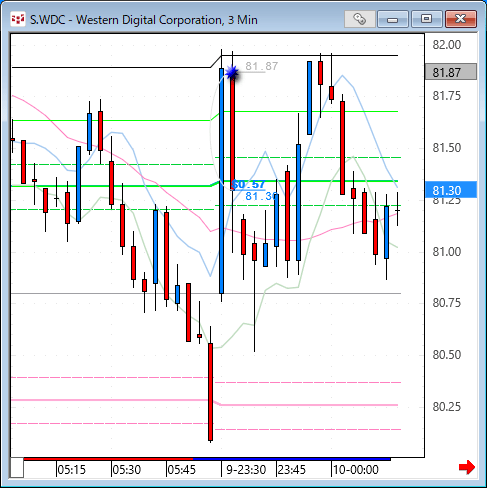Click the 23:45 time axis label
This screenshot has height=488, width=487.
coord(292,470)
